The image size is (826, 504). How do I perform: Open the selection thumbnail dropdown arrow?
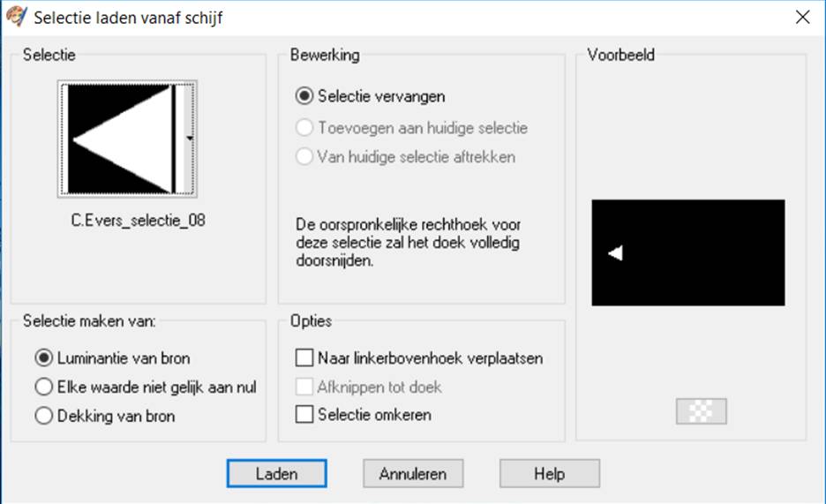(x=189, y=139)
